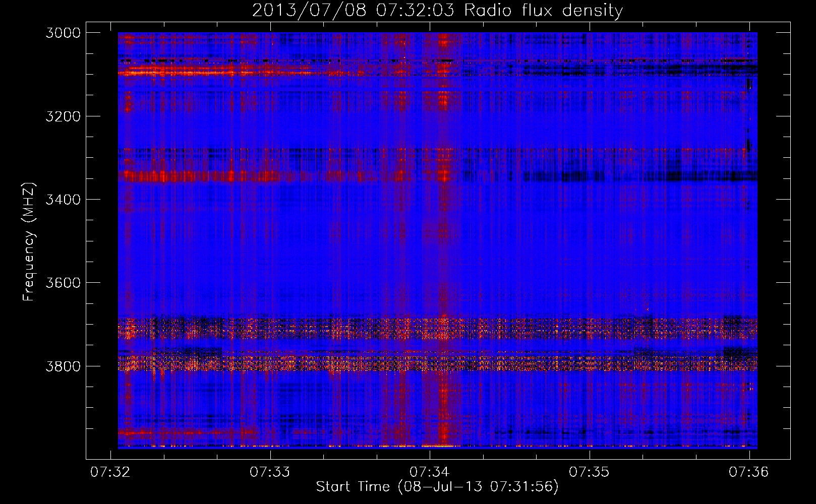816x504 pixels.
Task: Click the 3600 frequency axis label
Action: pyautogui.click(x=63, y=283)
